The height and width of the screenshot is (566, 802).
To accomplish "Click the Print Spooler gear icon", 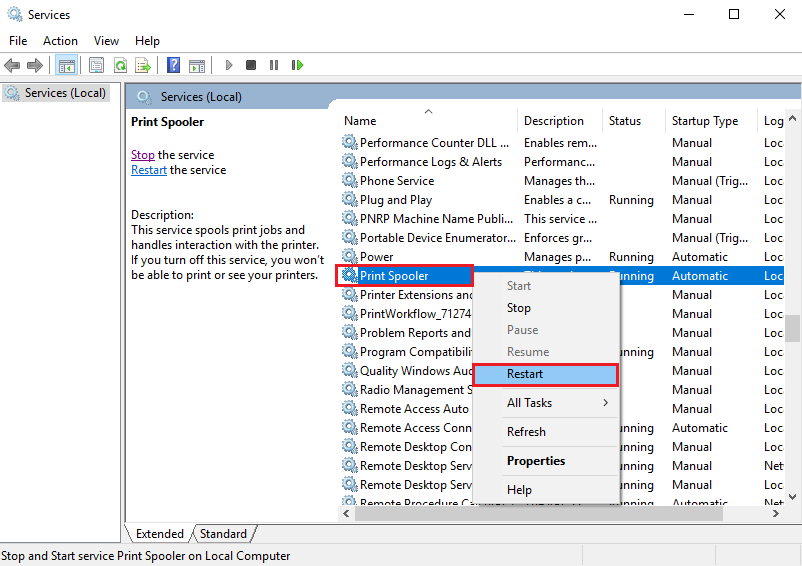I will tap(350, 275).
